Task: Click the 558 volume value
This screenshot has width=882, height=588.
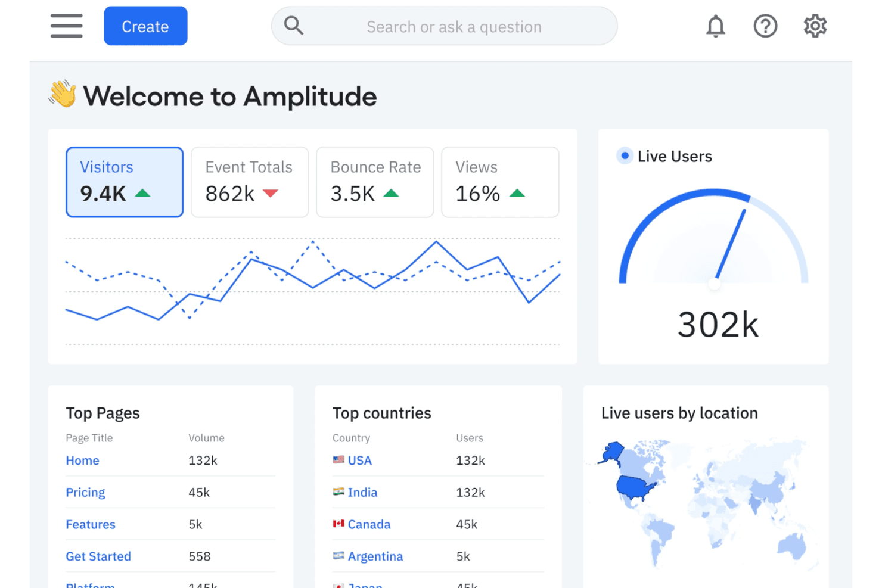Action: click(x=200, y=556)
